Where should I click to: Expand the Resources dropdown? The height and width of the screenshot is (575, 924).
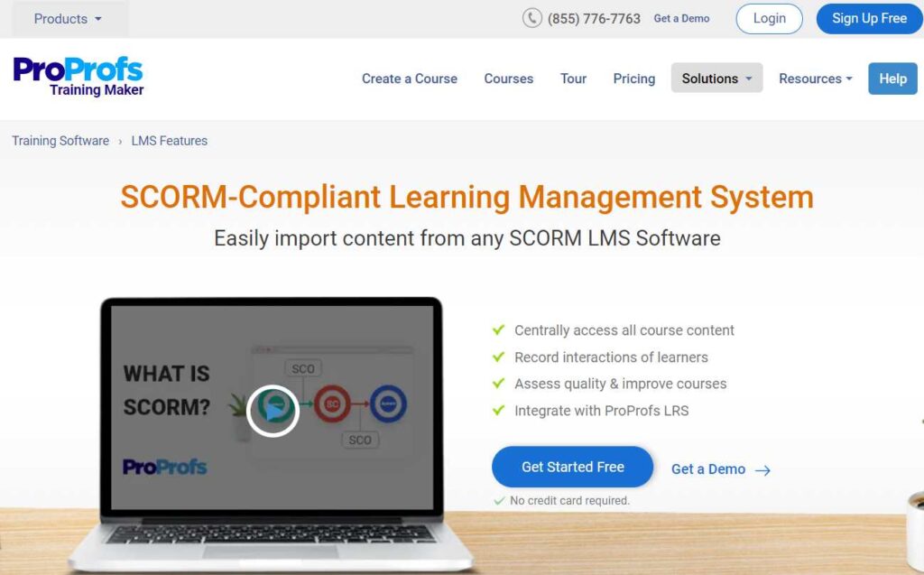816,79
